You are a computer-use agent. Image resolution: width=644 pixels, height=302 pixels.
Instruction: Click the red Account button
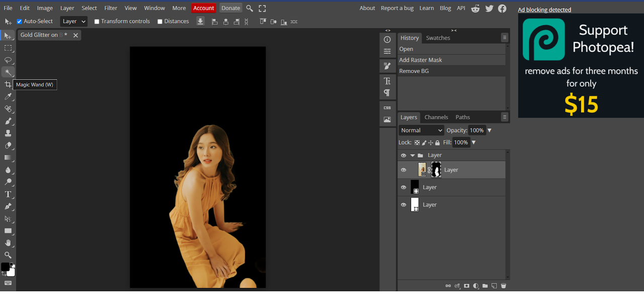(204, 8)
